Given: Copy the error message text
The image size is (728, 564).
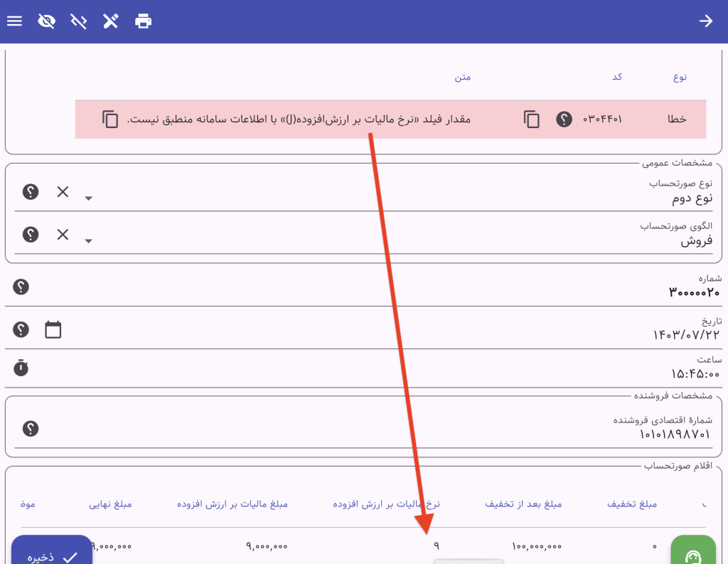Looking at the screenshot, I should coord(110,119).
